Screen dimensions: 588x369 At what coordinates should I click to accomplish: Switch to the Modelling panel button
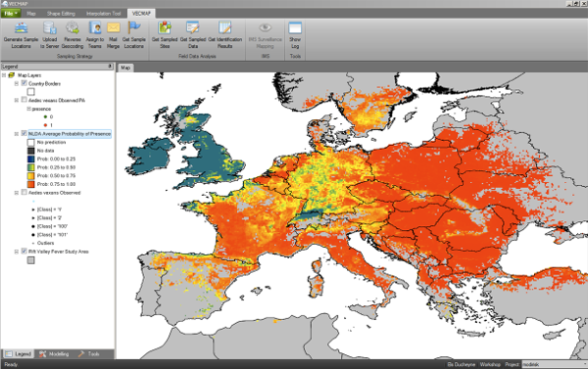point(54,353)
